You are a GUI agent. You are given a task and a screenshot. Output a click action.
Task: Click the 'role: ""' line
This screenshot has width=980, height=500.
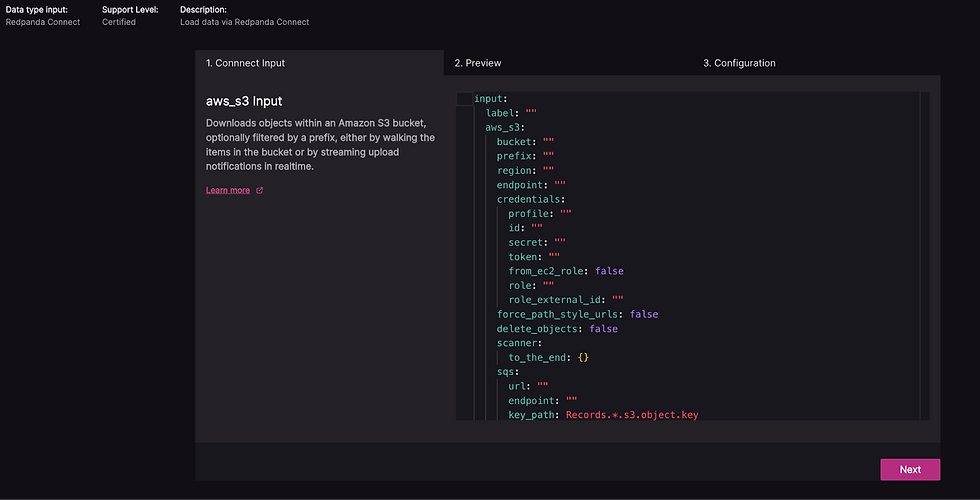[x=531, y=286]
